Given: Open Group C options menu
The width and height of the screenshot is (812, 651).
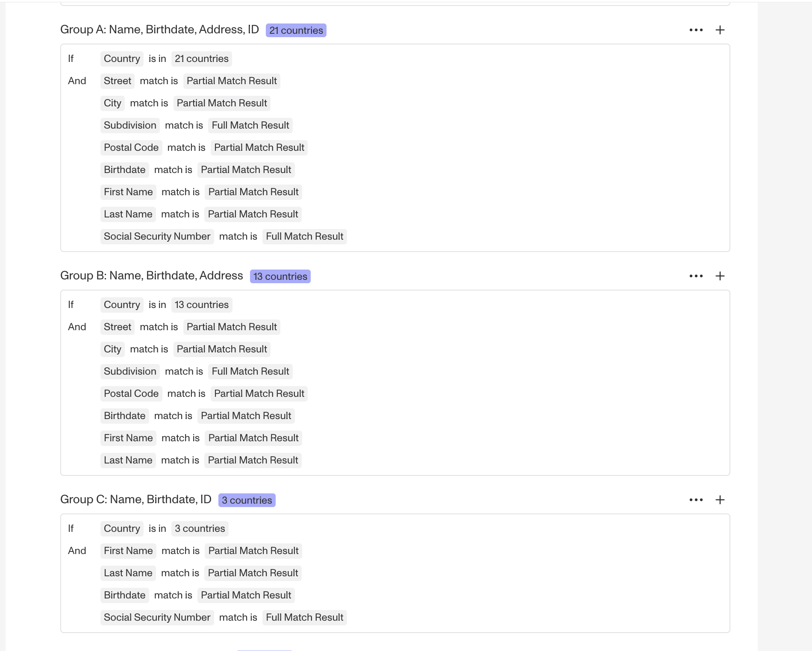Looking at the screenshot, I should click(696, 499).
